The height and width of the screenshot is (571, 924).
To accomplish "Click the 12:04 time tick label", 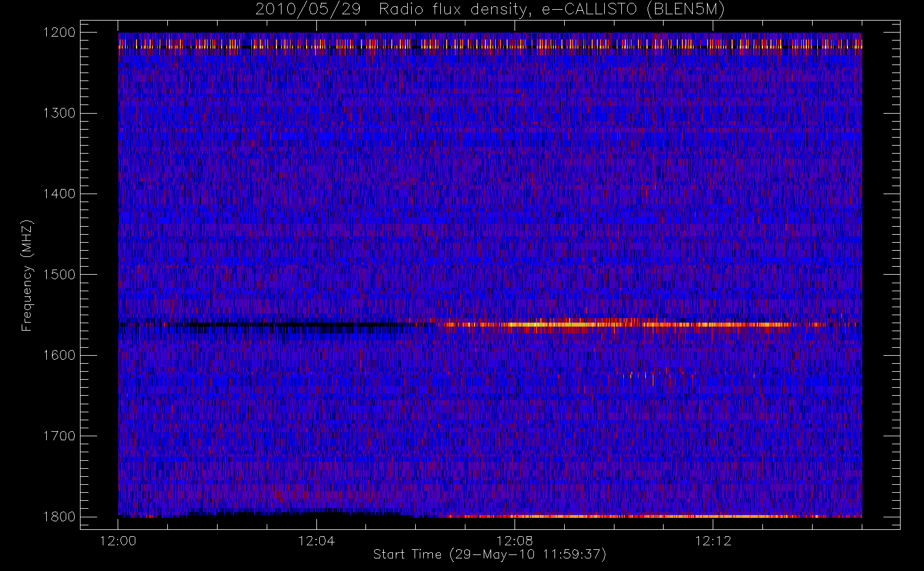I will (x=316, y=541).
